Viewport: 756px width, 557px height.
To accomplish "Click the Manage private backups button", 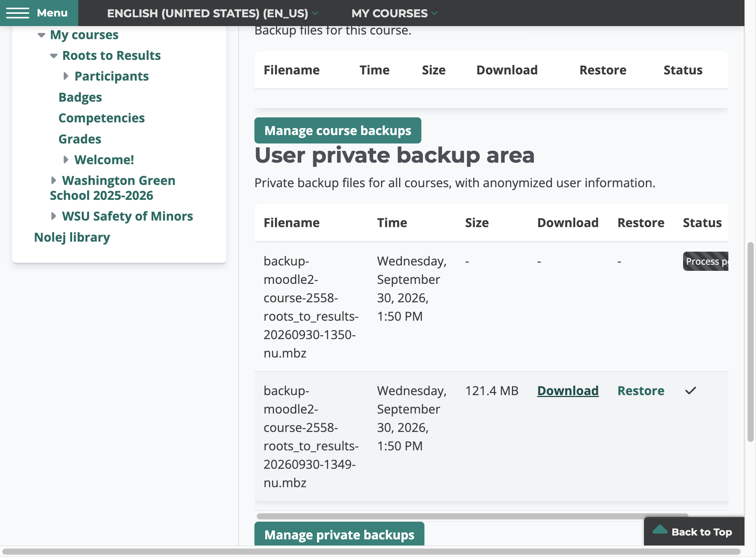I will [x=339, y=534].
